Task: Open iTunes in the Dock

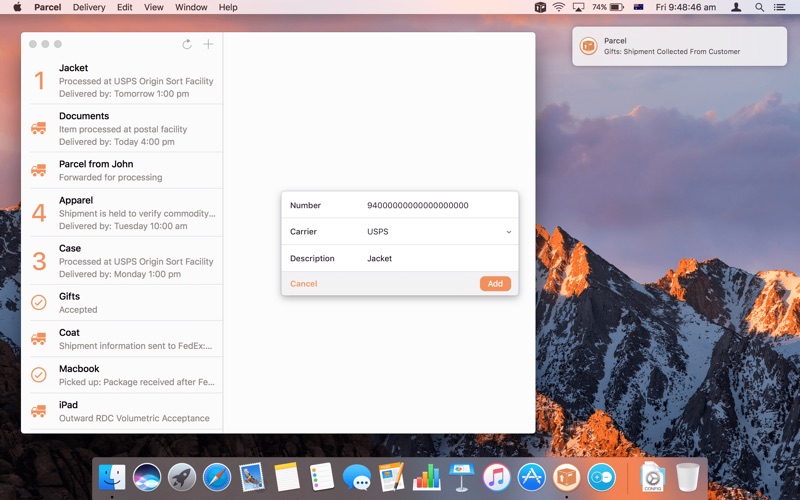Action: [x=496, y=477]
